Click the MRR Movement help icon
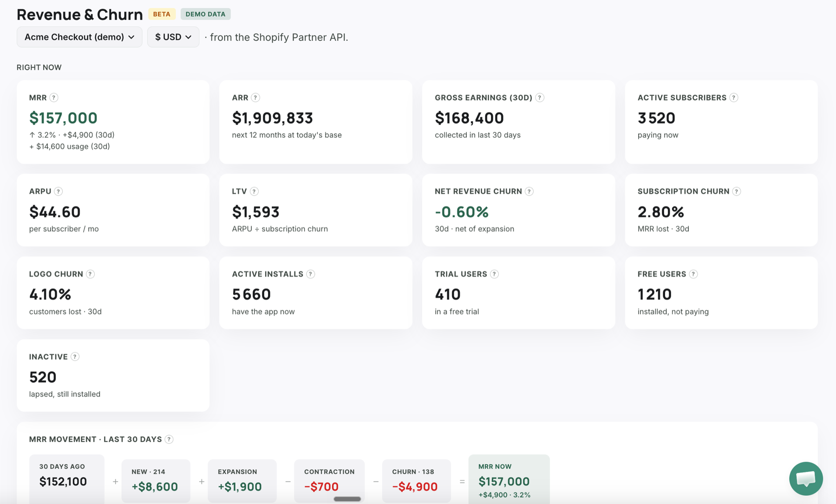 click(x=169, y=439)
